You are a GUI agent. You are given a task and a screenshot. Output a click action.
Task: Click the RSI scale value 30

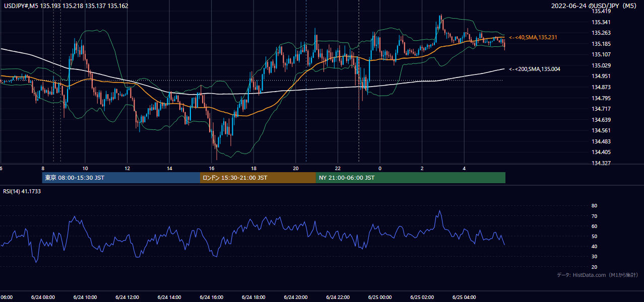tap(595, 257)
